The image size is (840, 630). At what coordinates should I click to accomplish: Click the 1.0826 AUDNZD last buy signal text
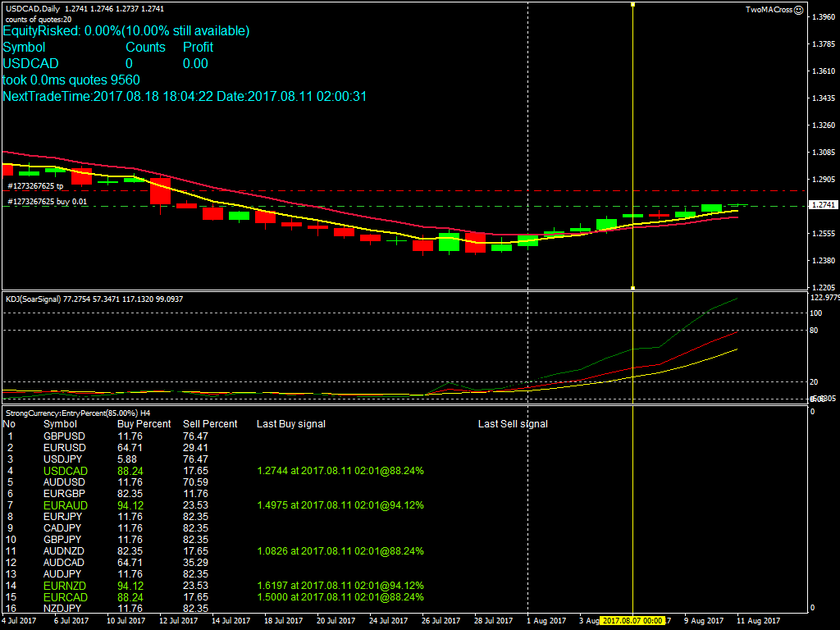coord(340,550)
